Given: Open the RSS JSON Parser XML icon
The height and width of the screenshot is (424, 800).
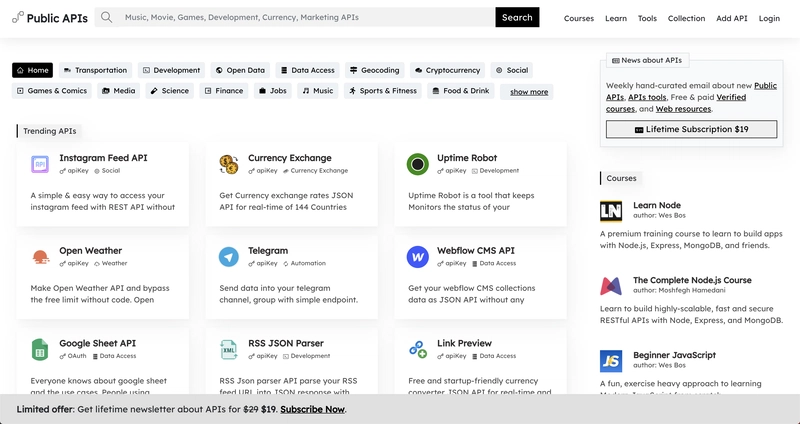Looking at the screenshot, I should click(x=229, y=350).
